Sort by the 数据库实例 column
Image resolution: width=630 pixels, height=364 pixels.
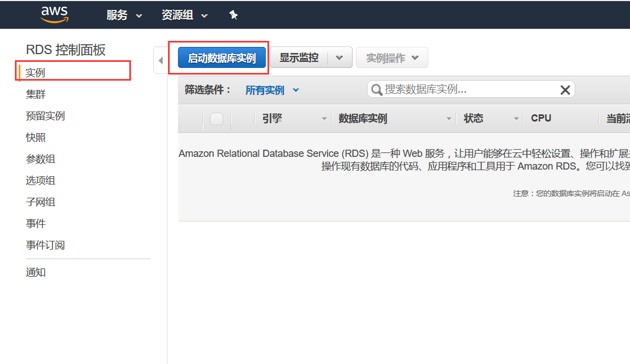(x=393, y=119)
